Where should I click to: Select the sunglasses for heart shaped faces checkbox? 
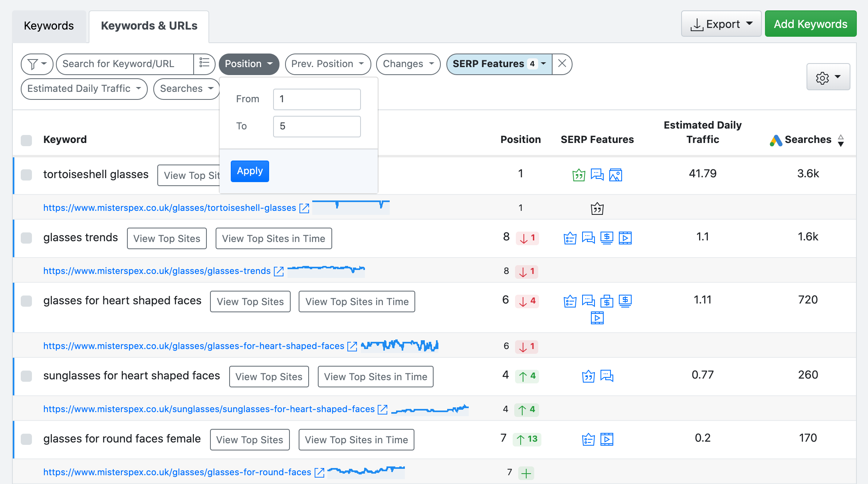coord(26,376)
